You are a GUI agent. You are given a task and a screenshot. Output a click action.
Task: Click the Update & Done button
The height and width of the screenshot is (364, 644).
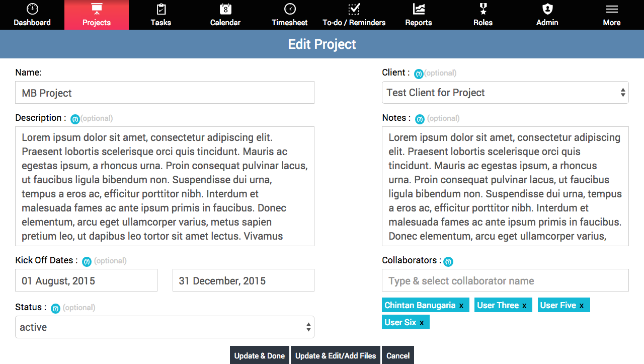(260, 355)
